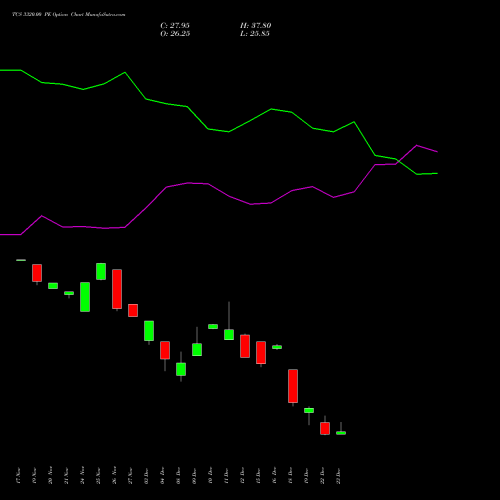The width and height of the screenshot is (500, 500).
Task: Select the tall red candle above 26 Nov
Action: point(117,289)
